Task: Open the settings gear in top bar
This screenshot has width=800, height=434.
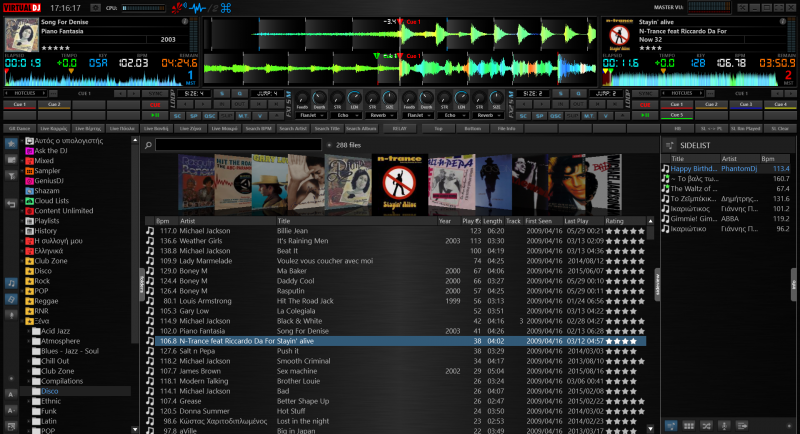Action: click(x=95, y=8)
